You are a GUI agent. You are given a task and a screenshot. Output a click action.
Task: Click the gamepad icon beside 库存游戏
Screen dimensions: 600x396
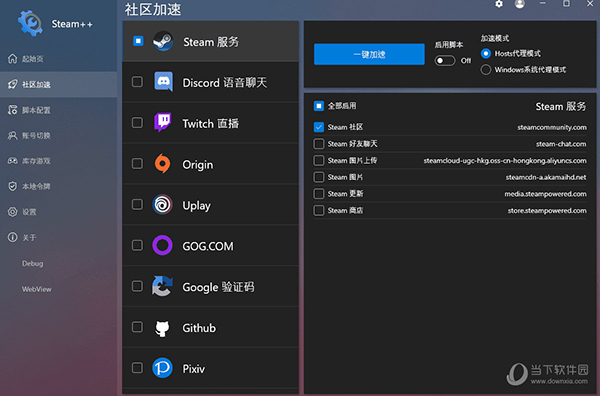(x=13, y=161)
